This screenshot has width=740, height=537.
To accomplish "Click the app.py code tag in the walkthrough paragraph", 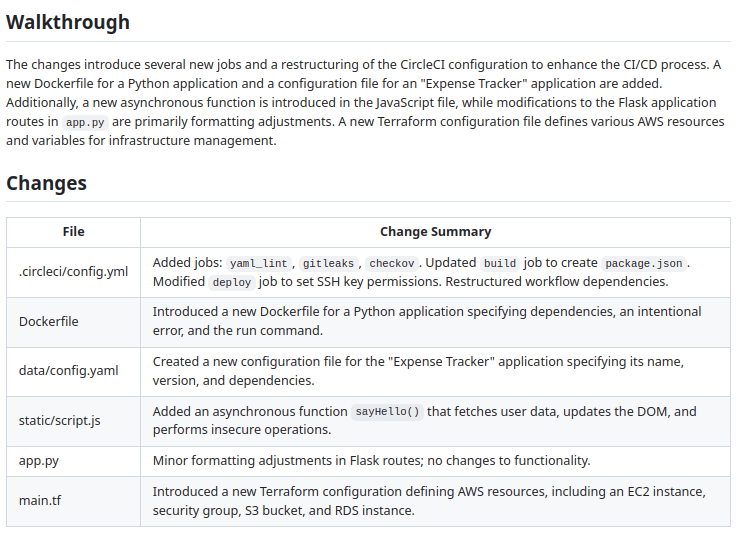I will [x=85, y=122].
